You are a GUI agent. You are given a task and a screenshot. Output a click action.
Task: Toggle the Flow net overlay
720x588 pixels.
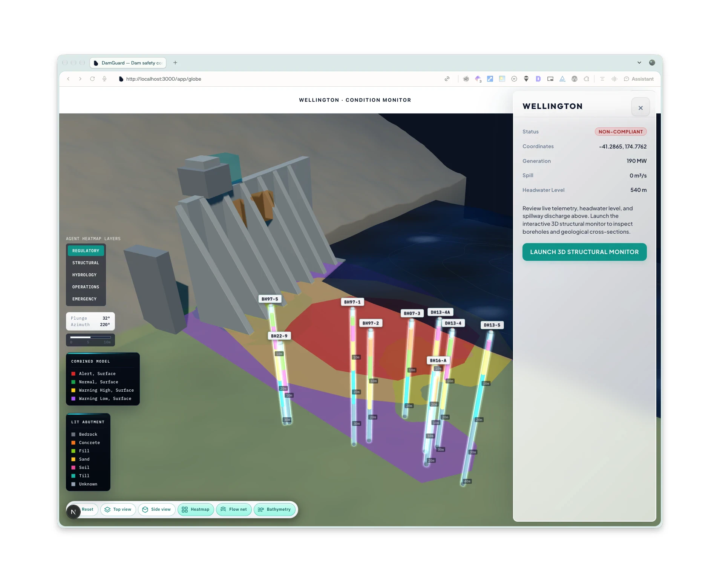point(234,509)
